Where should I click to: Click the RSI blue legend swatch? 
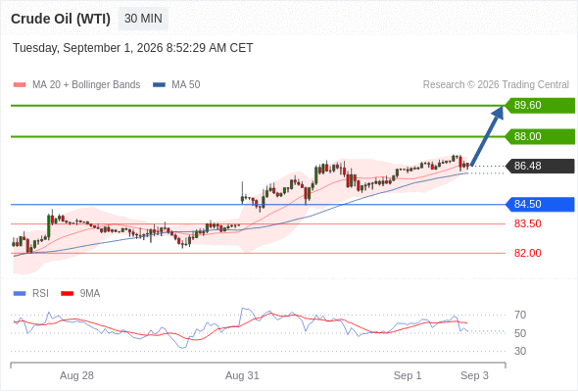[x=20, y=294]
